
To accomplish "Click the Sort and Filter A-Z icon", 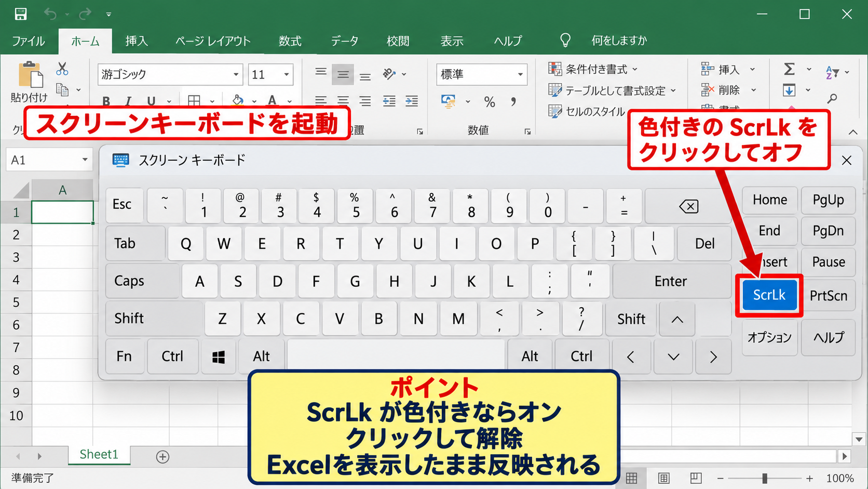I will (x=832, y=72).
